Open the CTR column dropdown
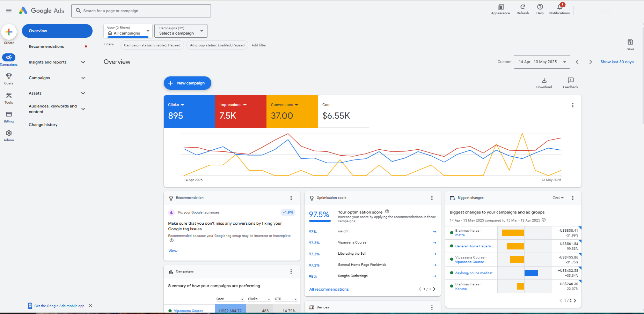644x314 pixels. click(286, 299)
